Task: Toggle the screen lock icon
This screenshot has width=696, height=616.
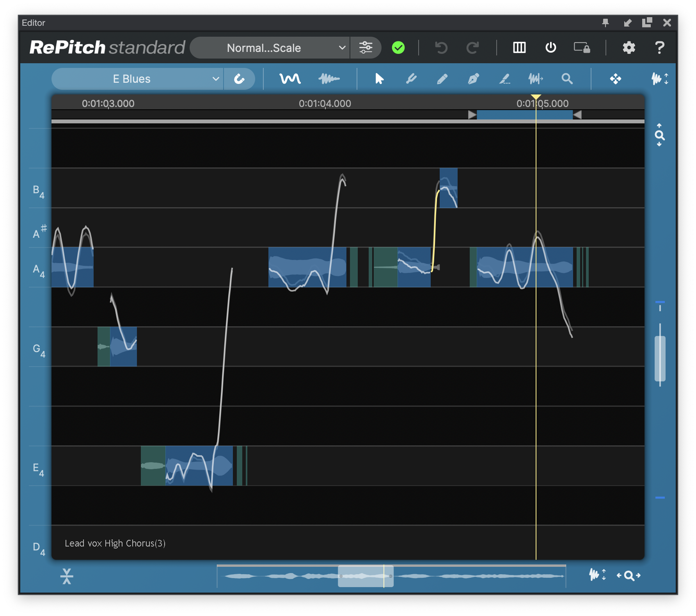Action: tap(582, 48)
